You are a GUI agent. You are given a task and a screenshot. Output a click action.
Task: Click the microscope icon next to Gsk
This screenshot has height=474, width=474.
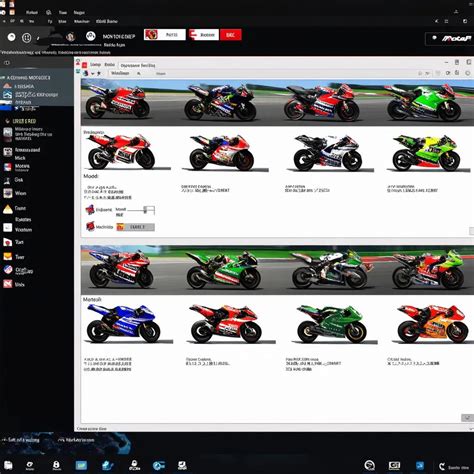(x=7, y=180)
